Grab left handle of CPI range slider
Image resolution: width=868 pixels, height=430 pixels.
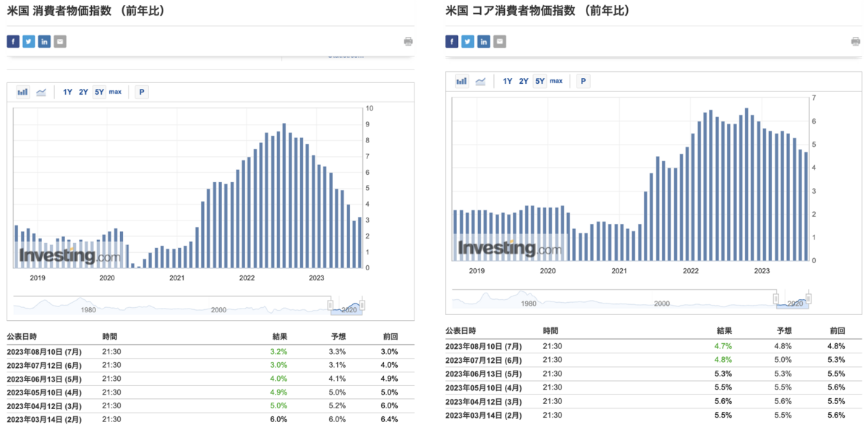click(331, 305)
